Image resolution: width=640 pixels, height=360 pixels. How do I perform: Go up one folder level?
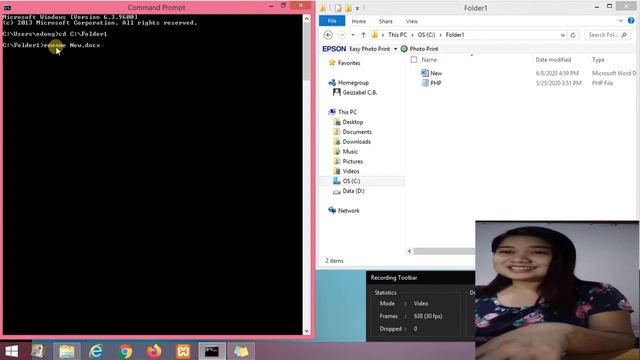tap(363, 35)
